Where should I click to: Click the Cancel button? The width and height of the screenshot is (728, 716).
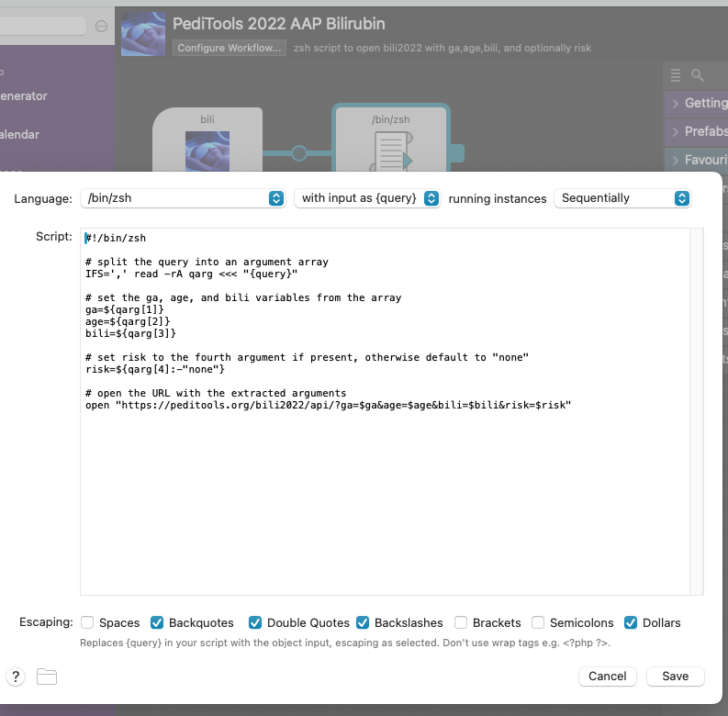[x=607, y=676]
